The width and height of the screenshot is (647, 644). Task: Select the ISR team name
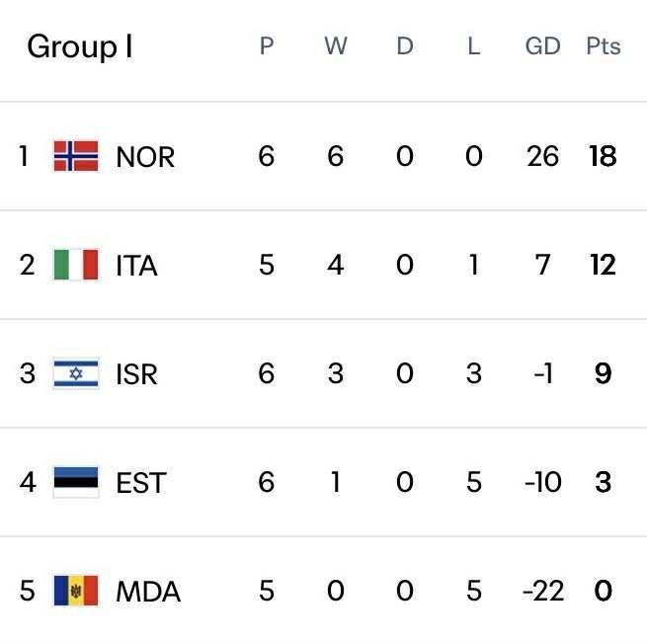[136, 374]
